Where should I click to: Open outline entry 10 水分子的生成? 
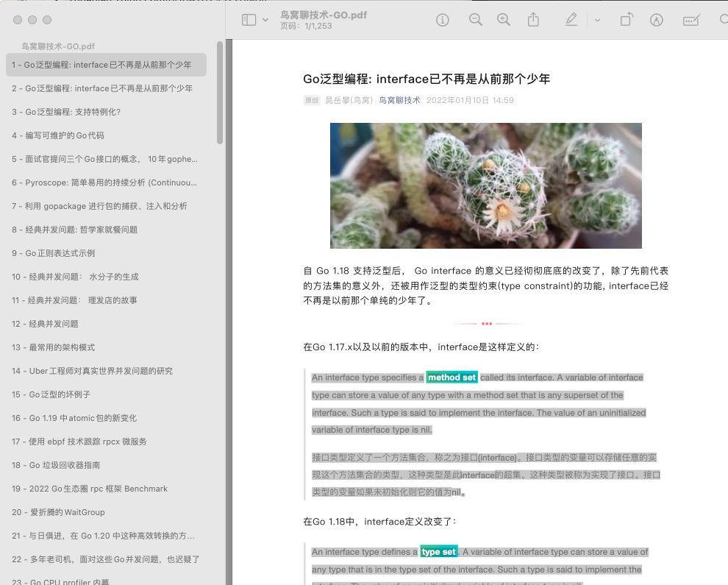107,277
